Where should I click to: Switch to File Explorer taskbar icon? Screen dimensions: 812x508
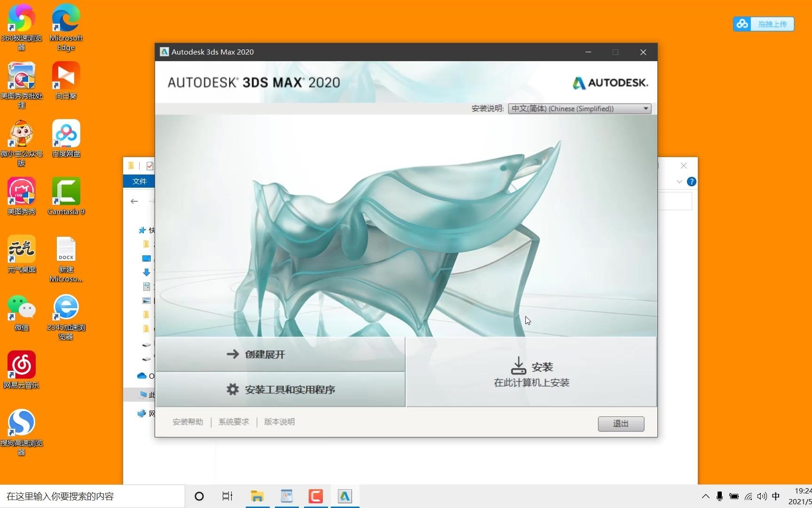coord(257,496)
